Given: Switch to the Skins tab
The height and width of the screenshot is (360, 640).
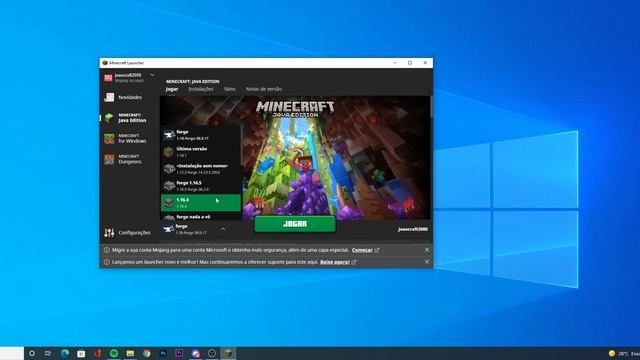Looking at the screenshot, I should coord(229,89).
